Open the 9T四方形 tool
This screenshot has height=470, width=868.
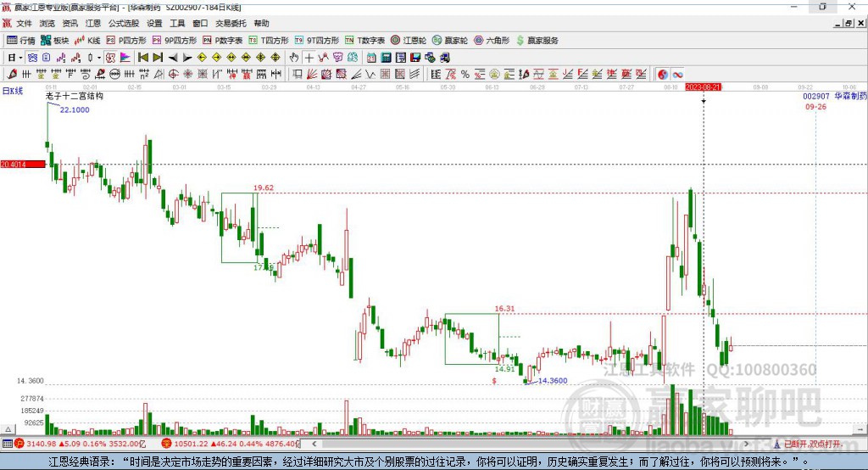(317, 41)
